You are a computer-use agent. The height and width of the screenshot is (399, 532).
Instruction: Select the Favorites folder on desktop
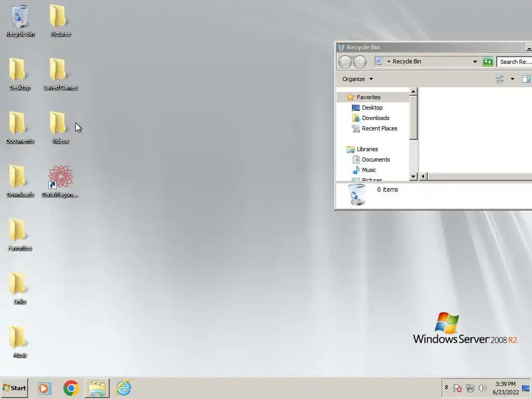[20, 235]
